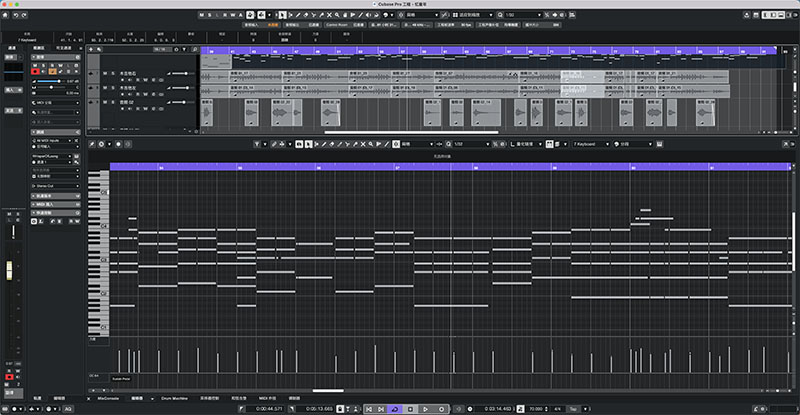Click the transport Stop button
800x415 pixels.
410,409
